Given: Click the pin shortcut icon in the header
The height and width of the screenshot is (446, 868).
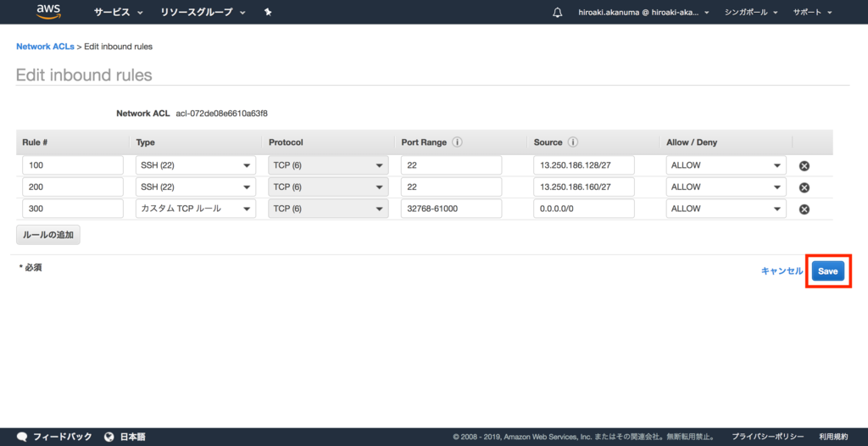Looking at the screenshot, I should pyautogui.click(x=268, y=12).
